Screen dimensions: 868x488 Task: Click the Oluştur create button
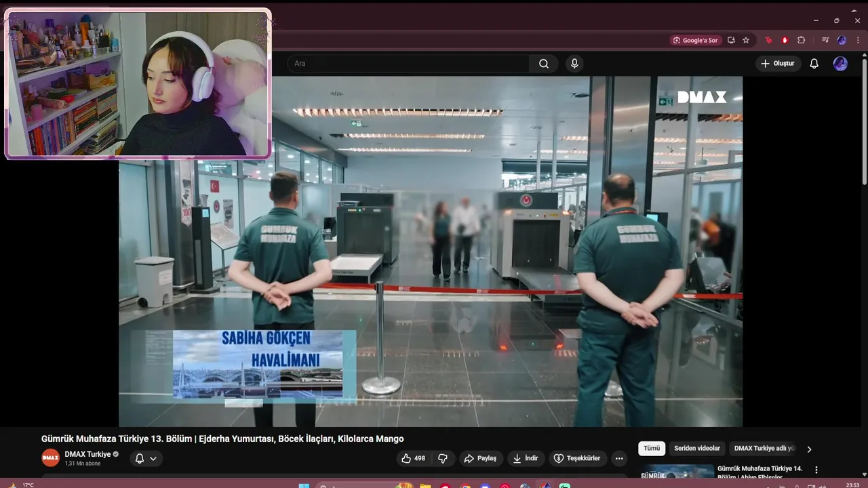click(x=778, y=64)
